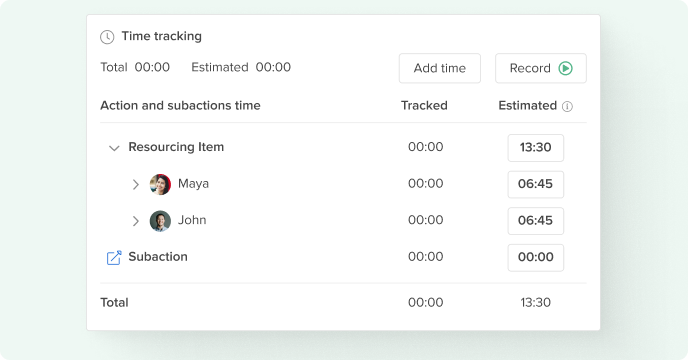Click the green play icon in Record
This screenshot has width=688, height=360.
[x=565, y=68]
